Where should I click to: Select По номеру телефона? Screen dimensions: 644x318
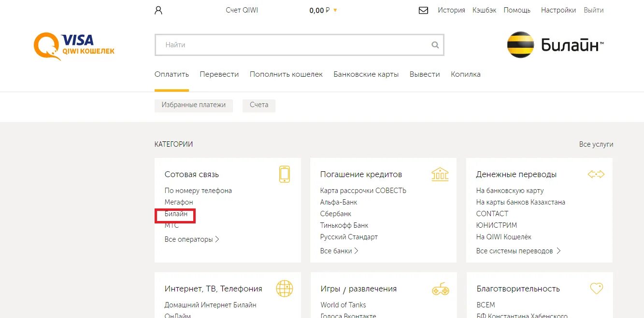pos(198,191)
